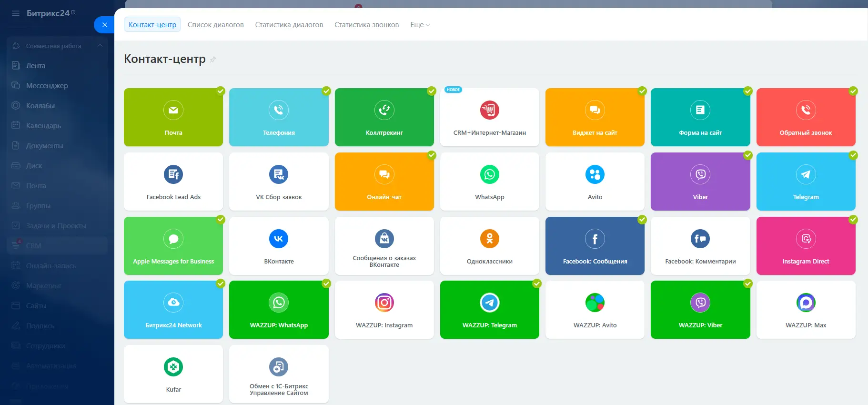Open Почта in the left sidebar
This screenshot has height=405, width=868.
(57, 186)
